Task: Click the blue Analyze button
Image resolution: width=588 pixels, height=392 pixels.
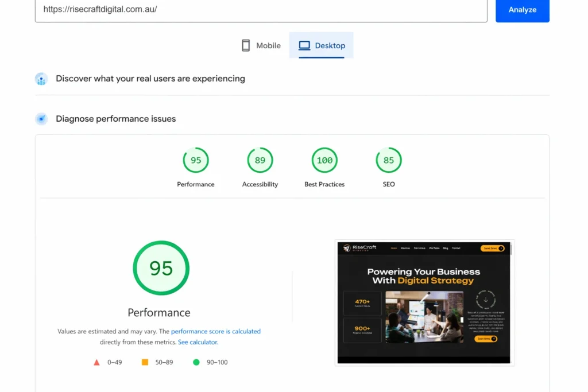Action: [x=522, y=10]
